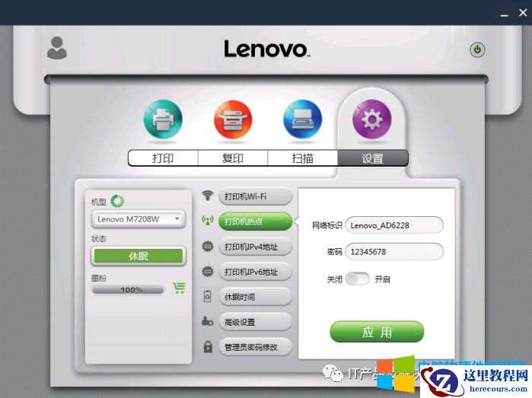The height and width of the screenshot is (398, 532).
Task: Click the green 应用 button
Action: click(377, 332)
